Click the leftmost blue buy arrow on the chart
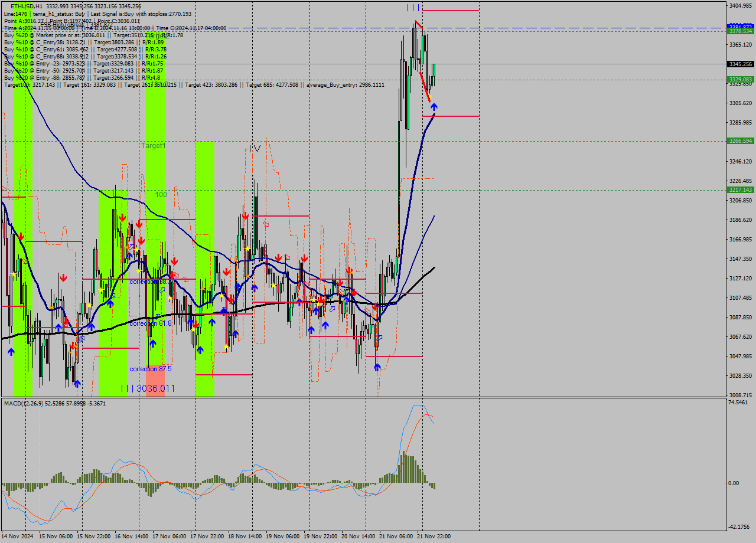 (x=11, y=351)
